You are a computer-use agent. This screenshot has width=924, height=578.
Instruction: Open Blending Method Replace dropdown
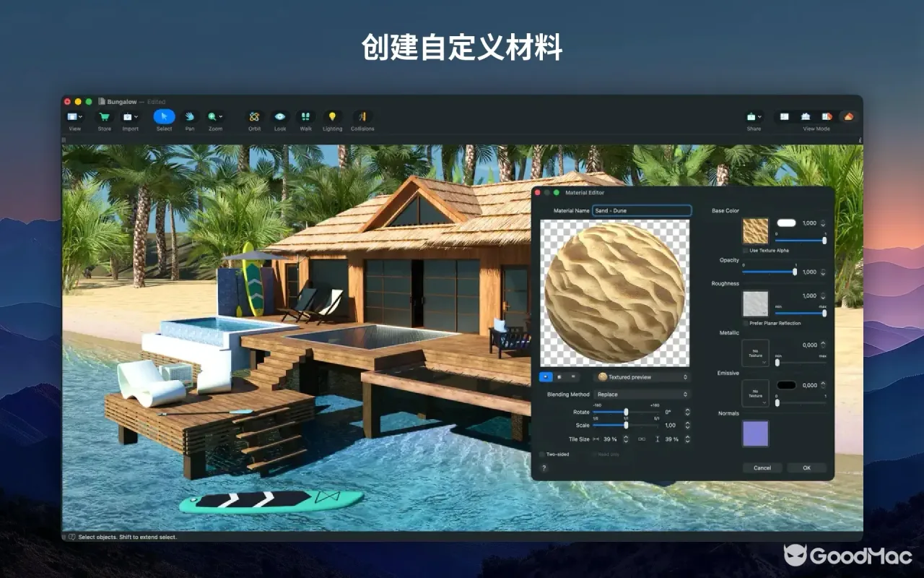pyautogui.click(x=642, y=394)
